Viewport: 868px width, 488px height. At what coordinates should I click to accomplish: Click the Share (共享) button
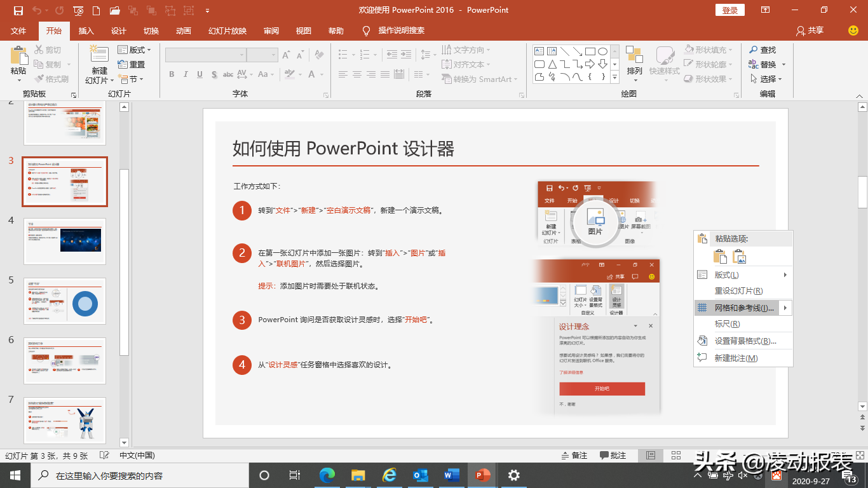(x=810, y=30)
